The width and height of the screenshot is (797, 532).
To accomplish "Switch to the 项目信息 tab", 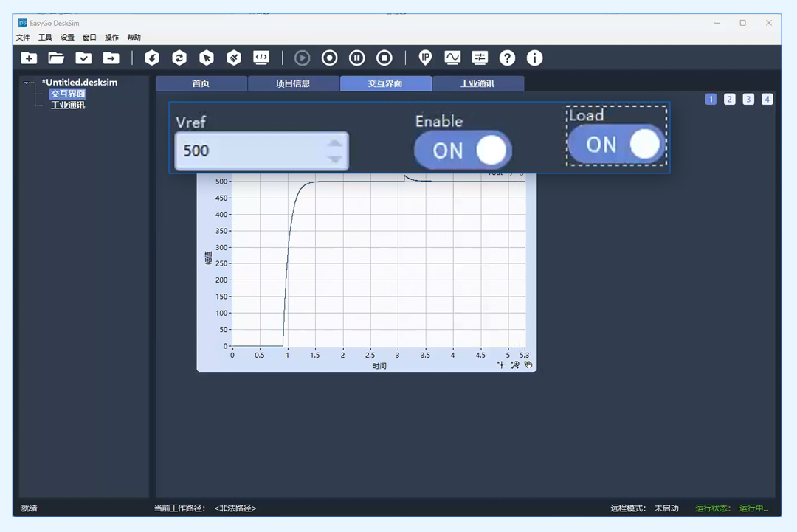I will point(293,83).
